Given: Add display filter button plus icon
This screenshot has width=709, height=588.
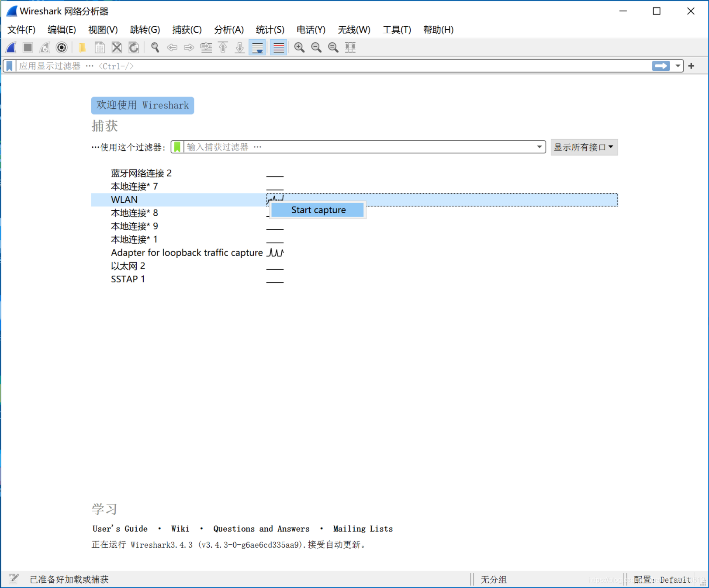Looking at the screenshot, I should [691, 66].
